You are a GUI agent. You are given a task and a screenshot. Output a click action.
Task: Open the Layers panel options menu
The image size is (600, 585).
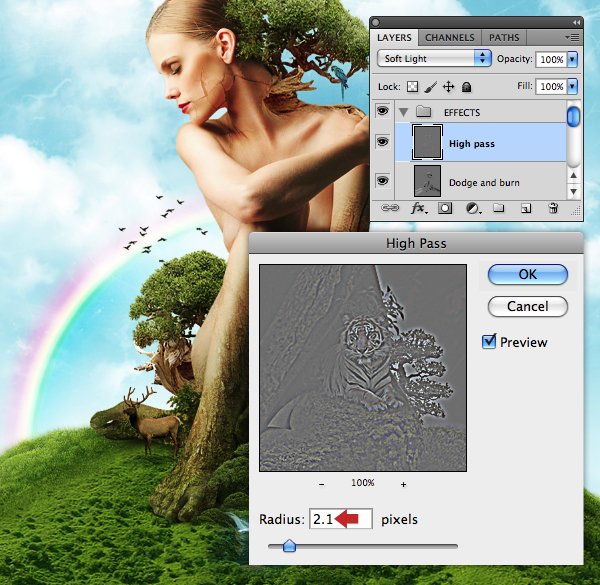pos(572,37)
